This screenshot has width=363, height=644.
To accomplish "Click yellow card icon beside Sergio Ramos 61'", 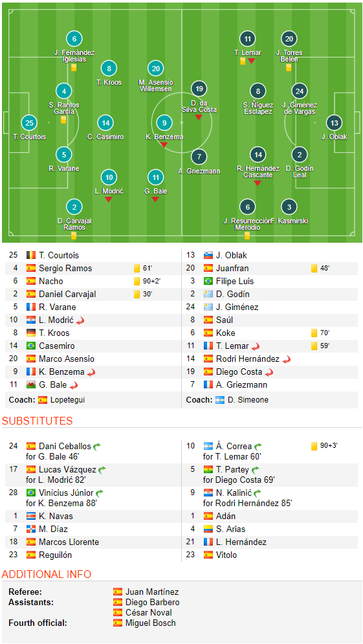I will [x=137, y=268].
